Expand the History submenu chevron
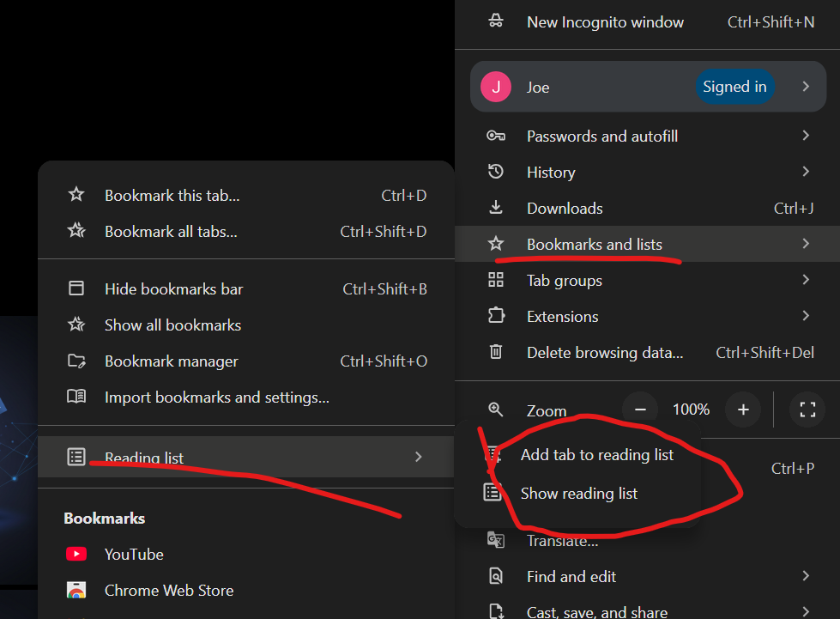Viewport: 840px width, 619px height. coord(805,172)
